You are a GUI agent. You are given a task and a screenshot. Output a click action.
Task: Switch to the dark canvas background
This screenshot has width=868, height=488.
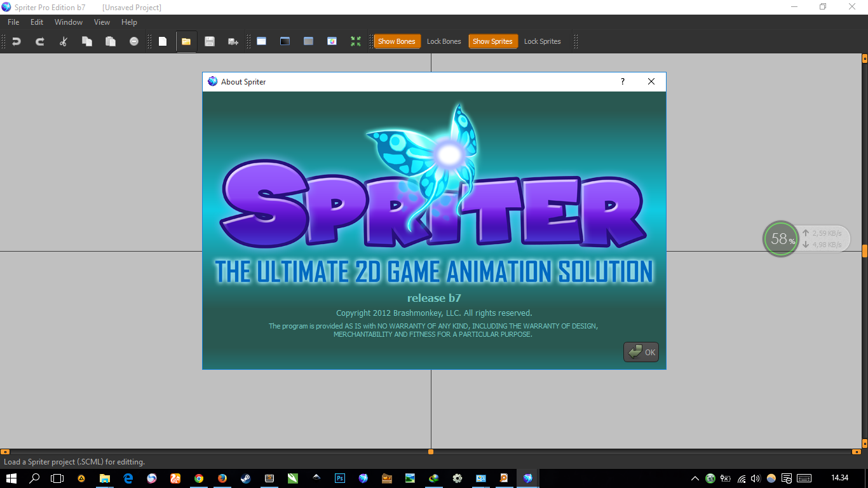point(285,41)
